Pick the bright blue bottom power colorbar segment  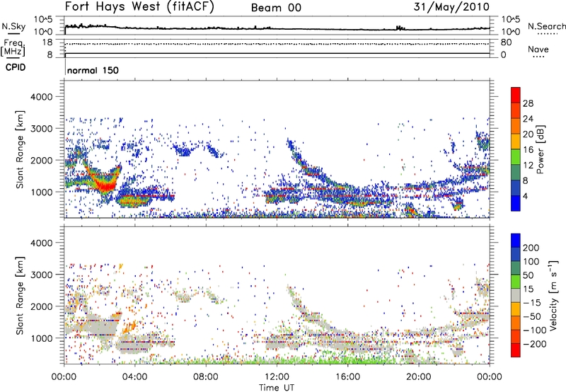point(516,203)
